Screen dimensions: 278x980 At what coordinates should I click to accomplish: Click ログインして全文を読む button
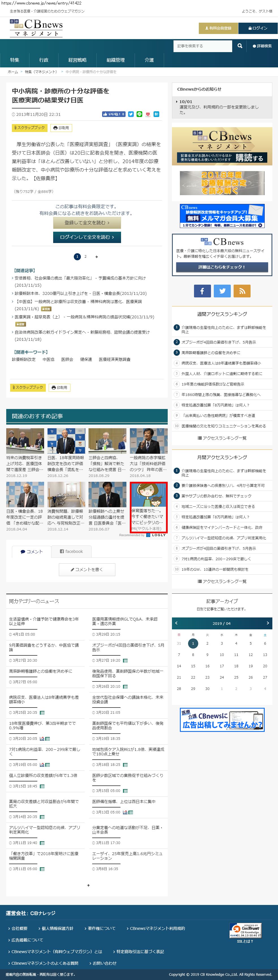(87, 237)
